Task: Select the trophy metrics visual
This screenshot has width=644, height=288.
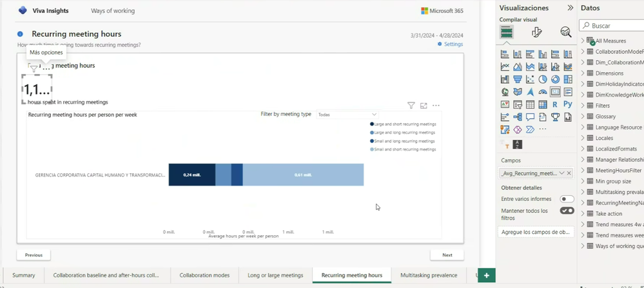Action: click(555, 117)
